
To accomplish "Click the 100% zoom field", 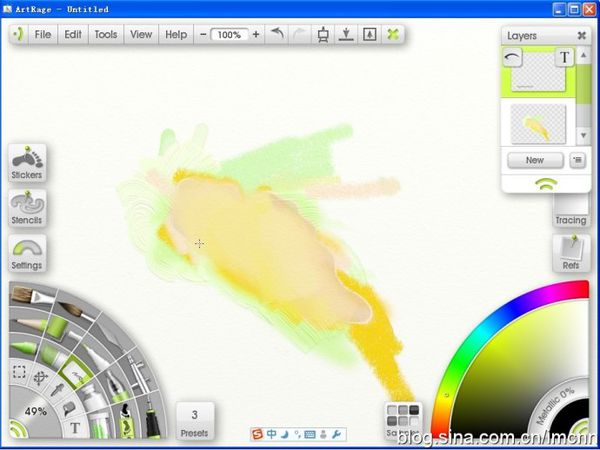I will [x=229, y=35].
